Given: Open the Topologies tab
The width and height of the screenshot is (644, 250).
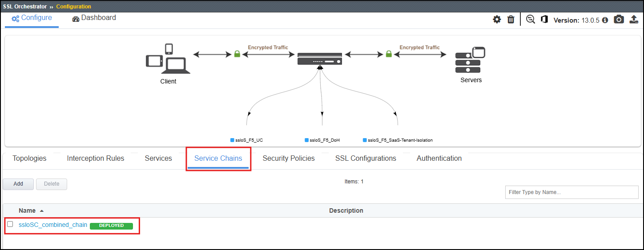Looking at the screenshot, I should point(29,159).
